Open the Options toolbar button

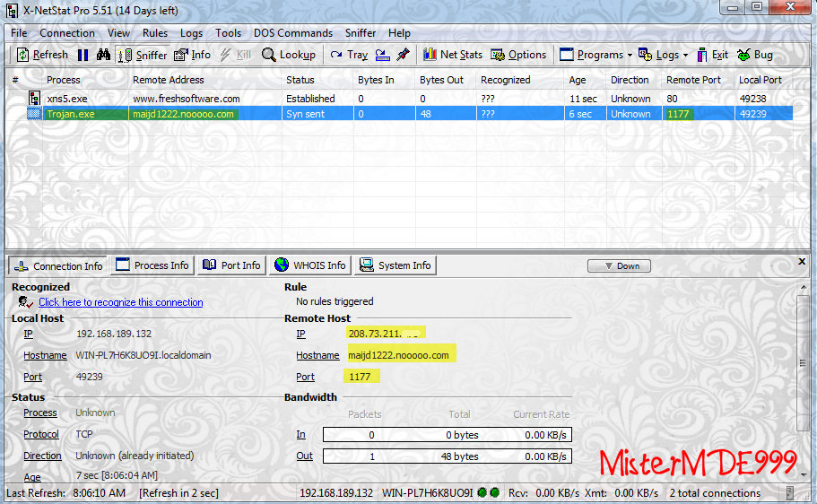point(518,55)
